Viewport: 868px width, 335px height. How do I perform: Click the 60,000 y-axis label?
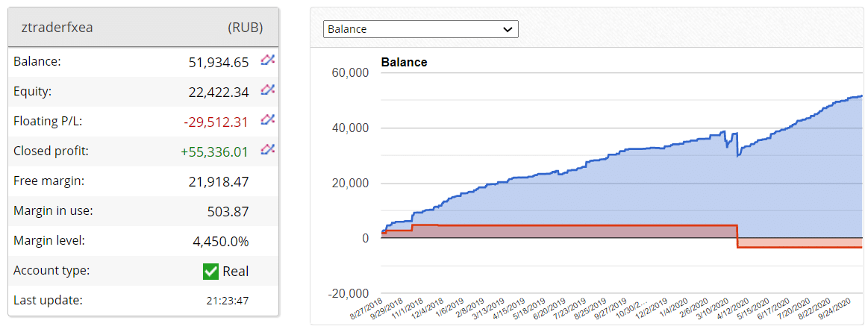point(350,73)
